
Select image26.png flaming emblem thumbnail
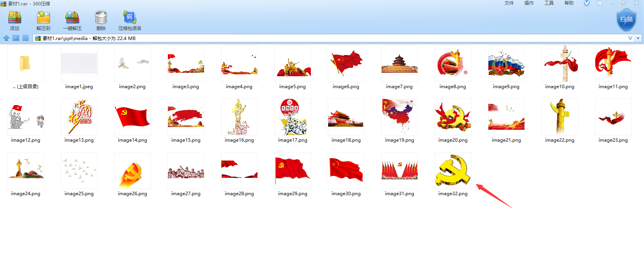[133, 171]
